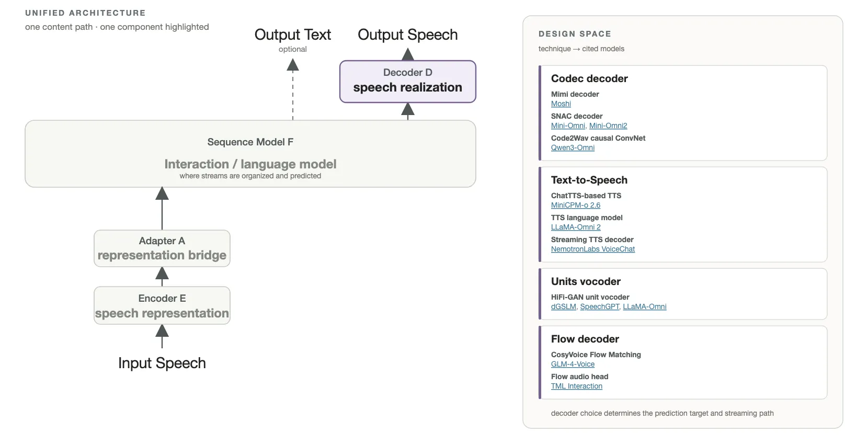Image resolution: width=868 pixels, height=444 pixels.
Task: Click the Streaming TTS decoder text
Action: (592, 240)
